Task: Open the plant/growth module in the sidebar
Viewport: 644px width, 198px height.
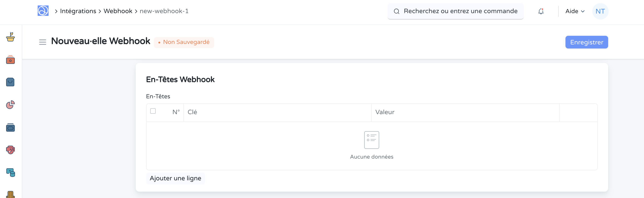Action: (10, 37)
